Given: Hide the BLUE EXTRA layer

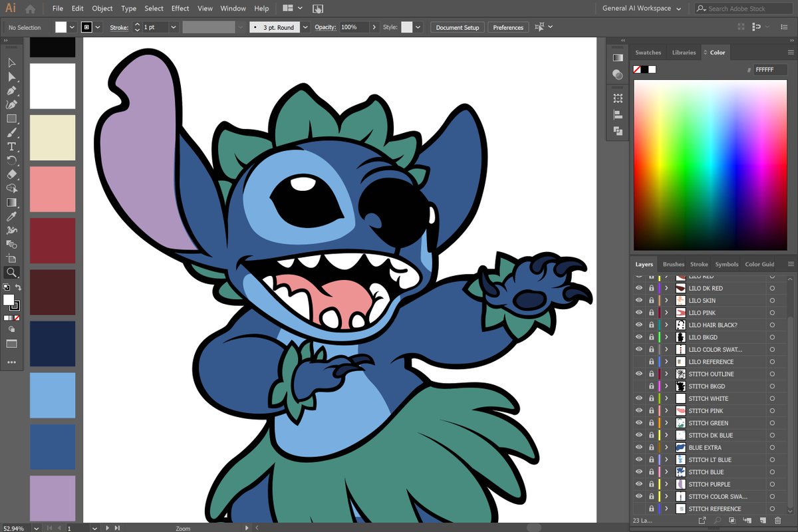Looking at the screenshot, I should coord(639,448).
